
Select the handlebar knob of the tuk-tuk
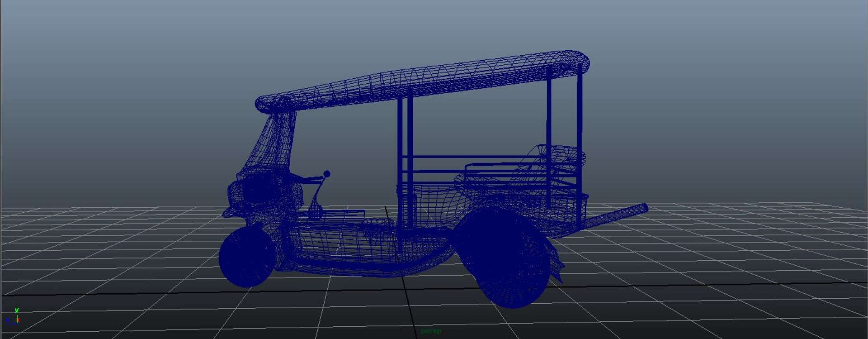(327, 174)
